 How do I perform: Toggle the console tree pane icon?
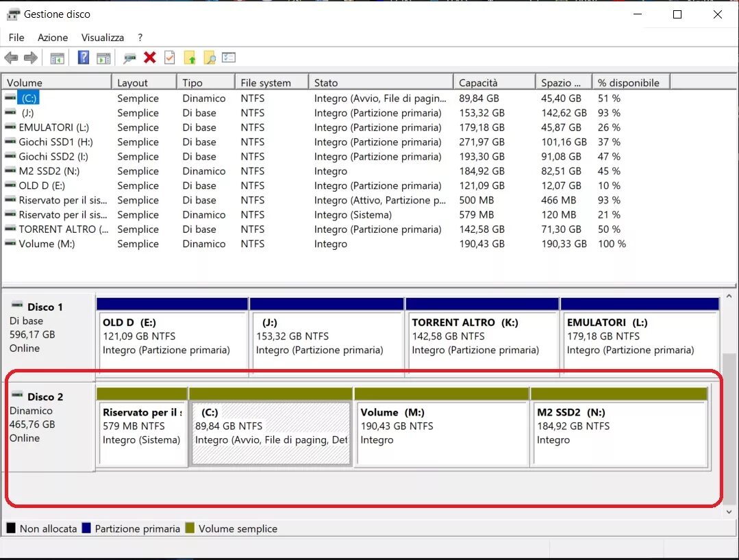click(57, 58)
